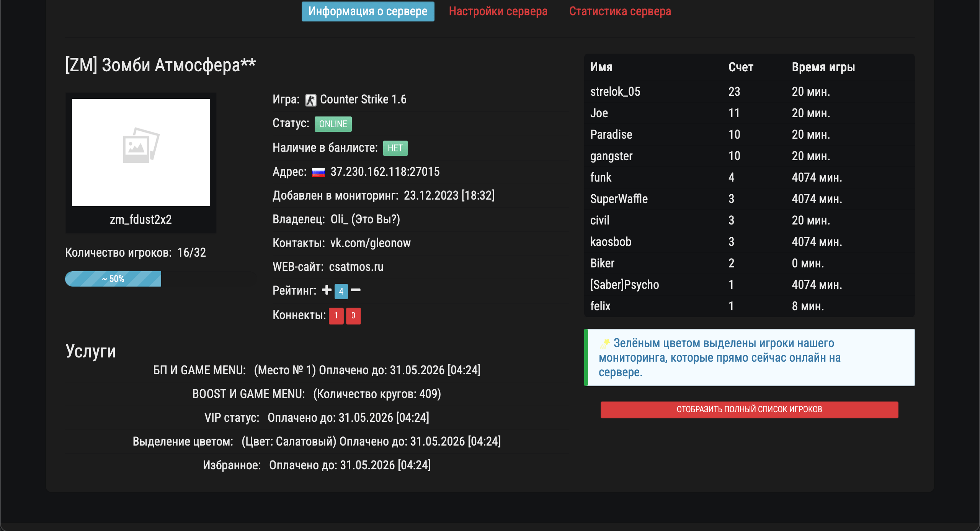Click the green ONLINE status badge

(333, 124)
